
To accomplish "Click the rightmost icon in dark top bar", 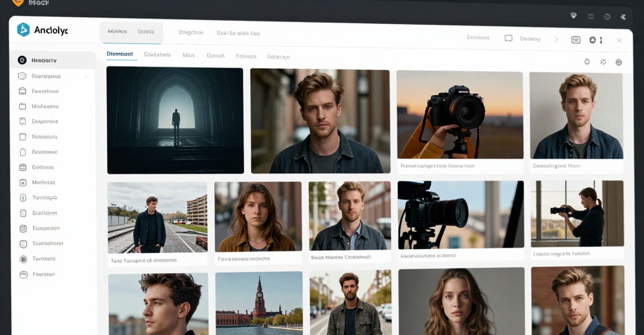I will tap(624, 17).
